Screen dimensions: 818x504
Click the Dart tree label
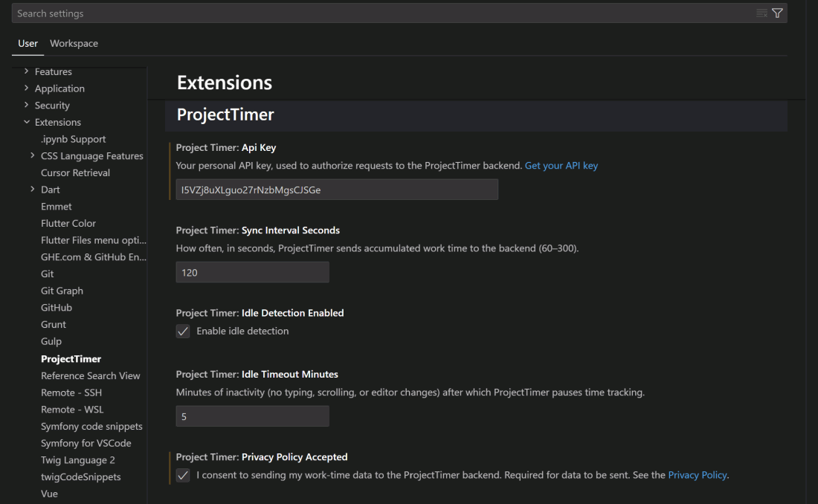(50, 190)
